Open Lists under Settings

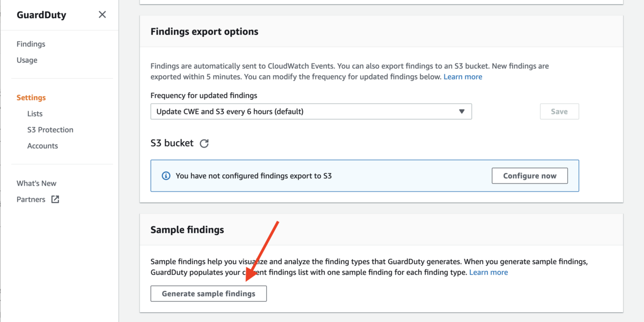coord(35,114)
